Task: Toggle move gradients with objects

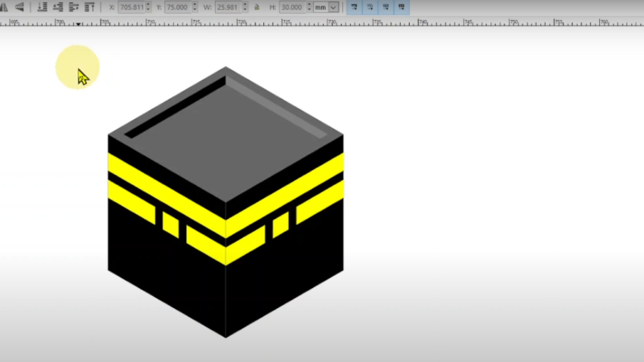Action: pyautogui.click(x=386, y=7)
